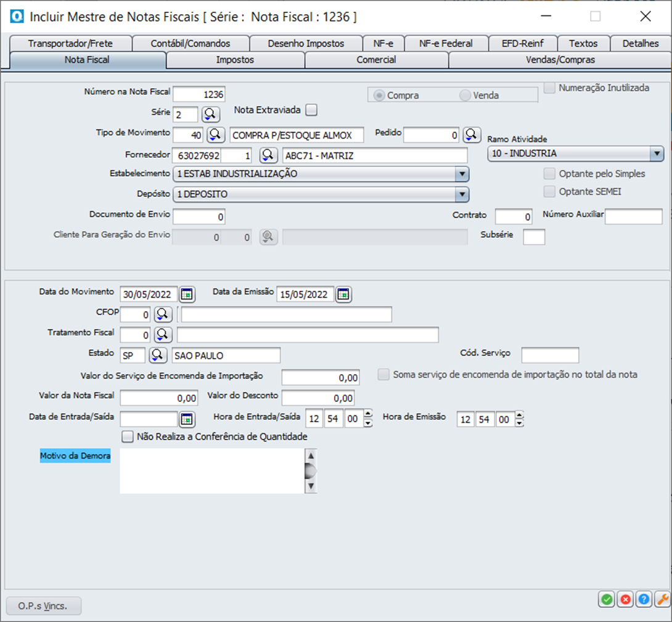Image resolution: width=672 pixels, height=622 pixels.
Task: Open the CFOP lookup magnifier
Action: point(163,314)
